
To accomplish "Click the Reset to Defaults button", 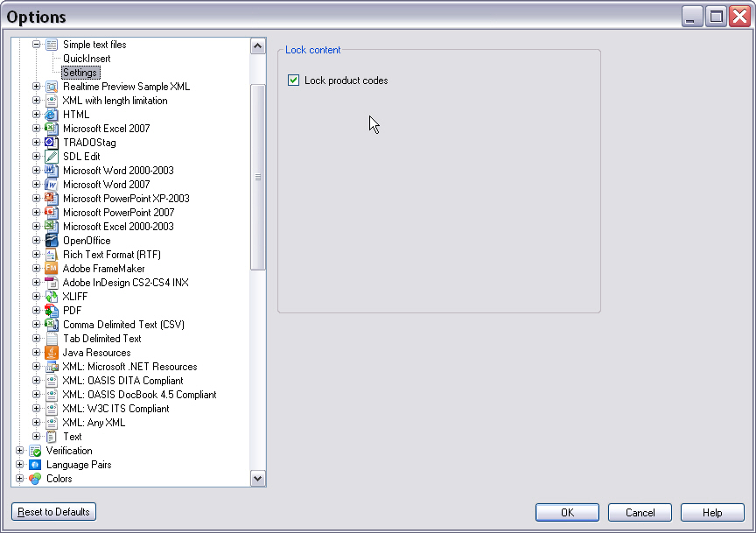I will pyautogui.click(x=53, y=512).
